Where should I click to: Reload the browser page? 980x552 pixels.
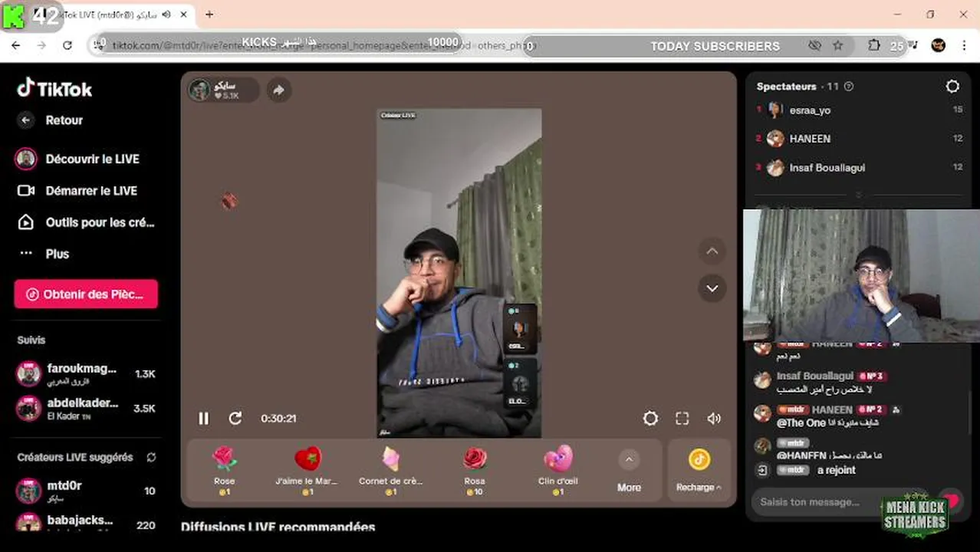[67, 46]
